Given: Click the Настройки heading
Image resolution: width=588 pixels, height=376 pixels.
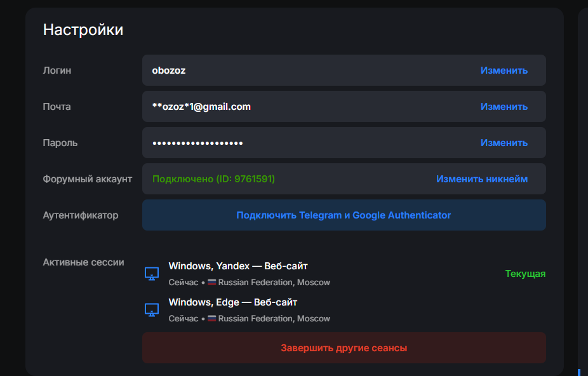Looking at the screenshot, I should pos(83,30).
